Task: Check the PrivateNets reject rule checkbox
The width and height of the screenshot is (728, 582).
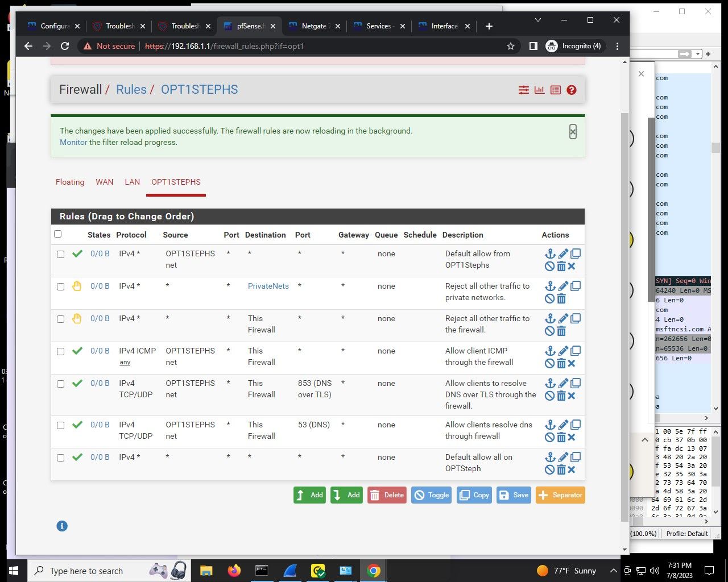Action: (61, 286)
